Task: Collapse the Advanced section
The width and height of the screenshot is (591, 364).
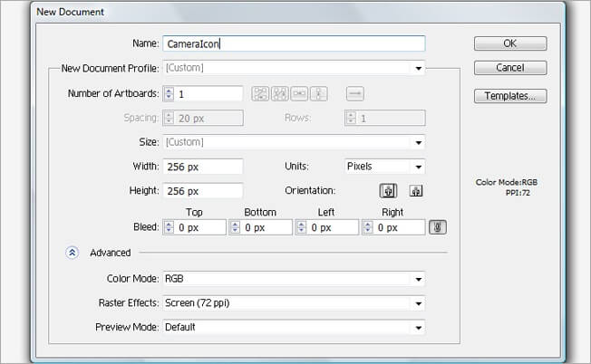Action: click(73, 253)
